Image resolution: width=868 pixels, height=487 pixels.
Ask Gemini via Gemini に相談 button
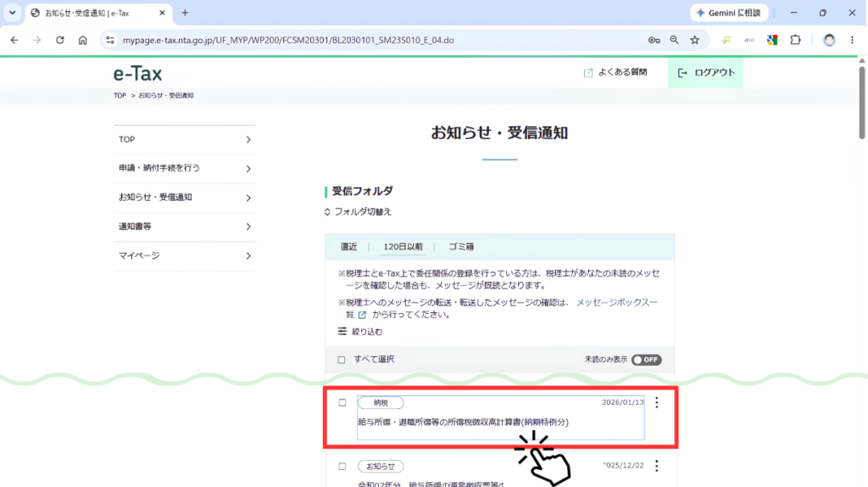(729, 13)
